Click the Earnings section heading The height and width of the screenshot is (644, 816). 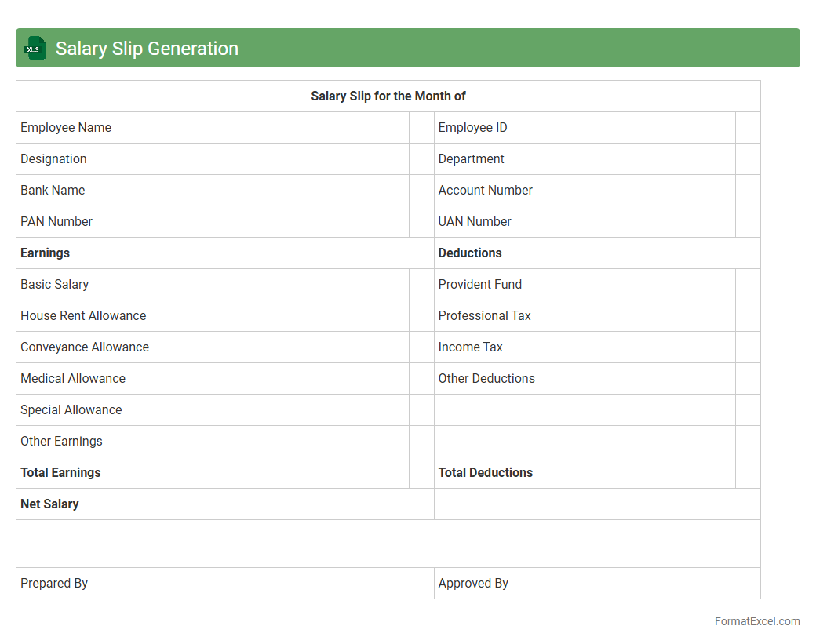(46, 253)
